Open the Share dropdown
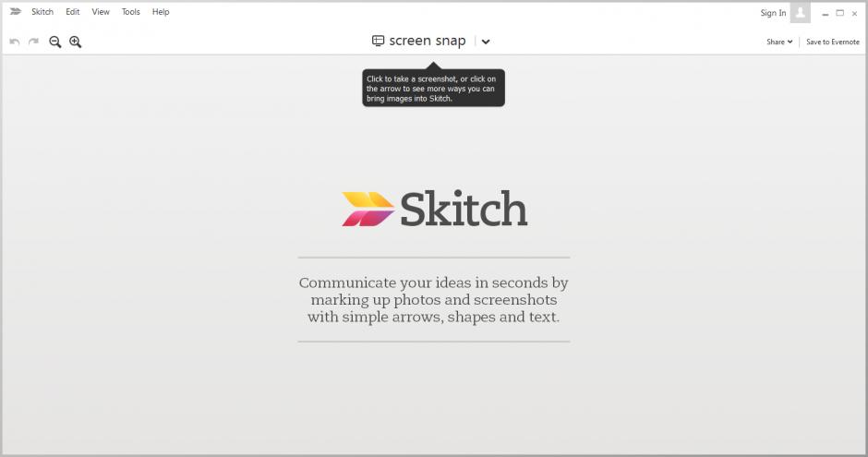The image size is (868, 457). click(779, 42)
